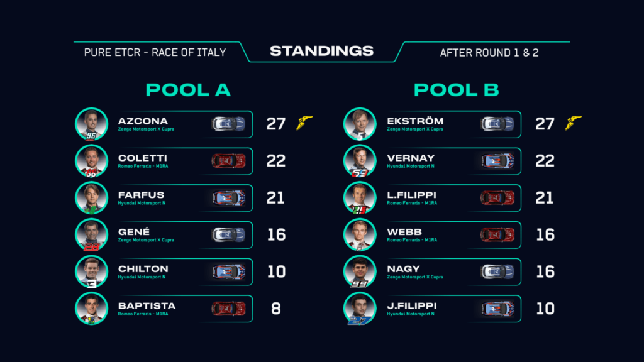This screenshot has height=362, width=644.
Task: Select the Pool A heading
Action: (188, 90)
